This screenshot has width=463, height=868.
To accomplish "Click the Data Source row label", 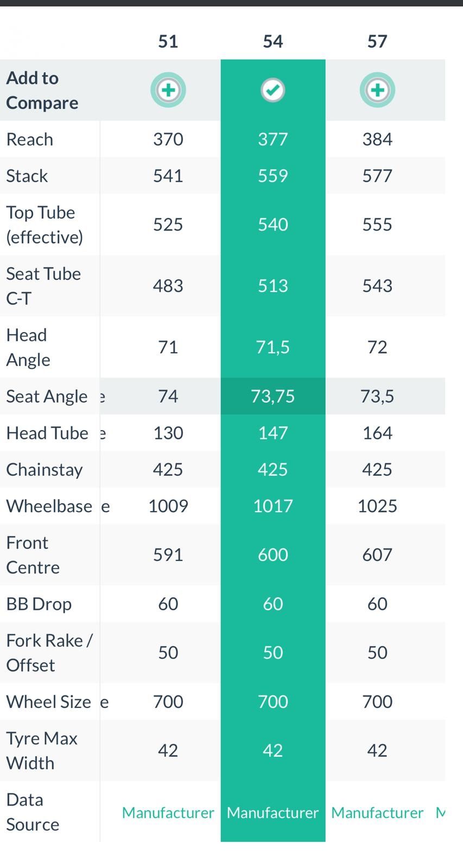I will coord(33,812).
